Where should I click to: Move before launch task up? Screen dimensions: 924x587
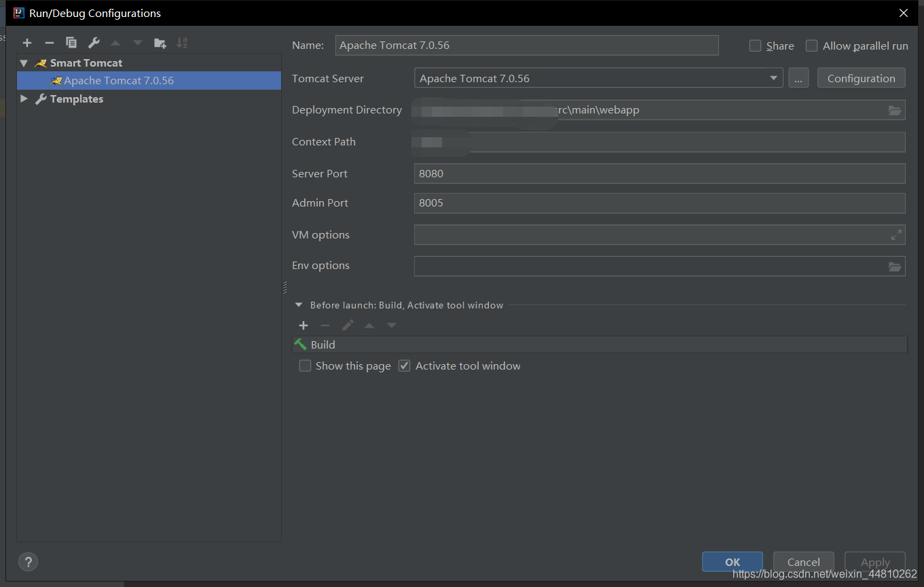pos(369,325)
